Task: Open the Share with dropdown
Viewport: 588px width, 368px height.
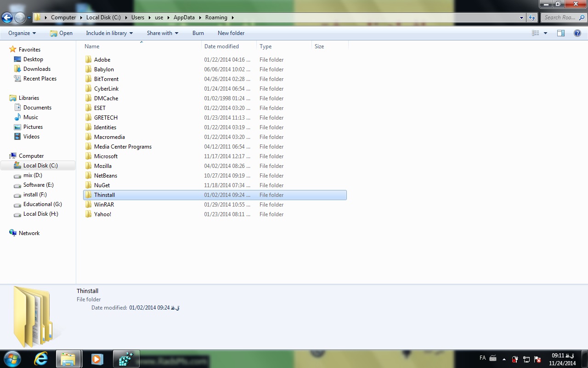Action: [x=162, y=33]
